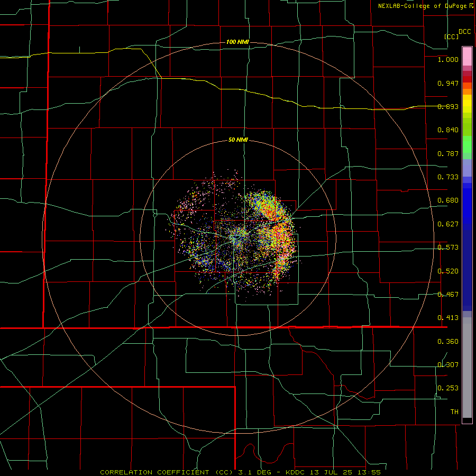Click the 0.573 color scale value
The width and height of the screenshot is (476, 476).
tap(448, 248)
